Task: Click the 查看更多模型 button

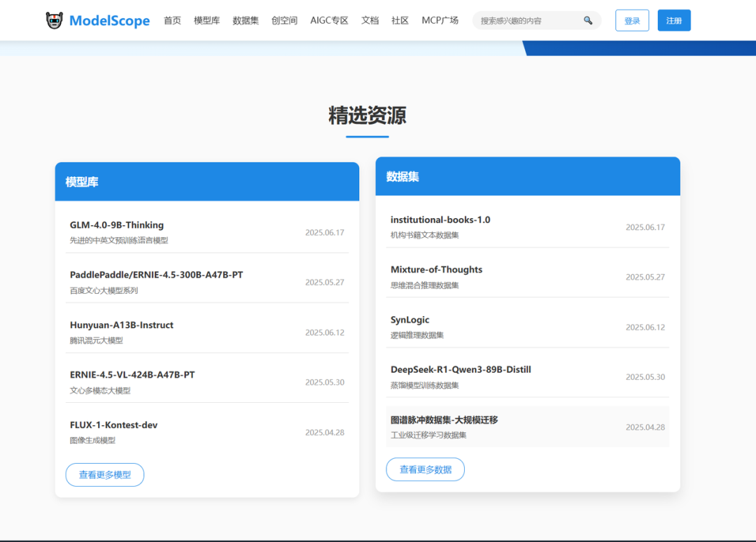Action: coord(104,475)
